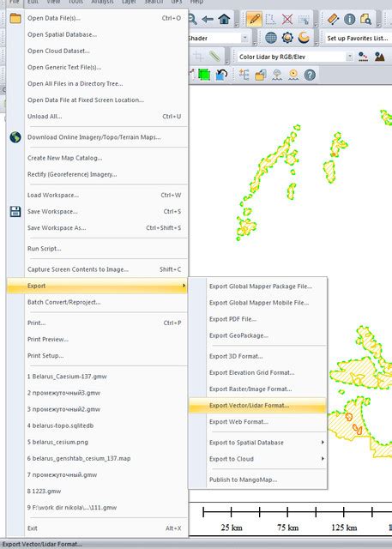This screenshot has width=392, height=549.
Task: Click the Full View home icon
Action: click(x=224, y=19)
